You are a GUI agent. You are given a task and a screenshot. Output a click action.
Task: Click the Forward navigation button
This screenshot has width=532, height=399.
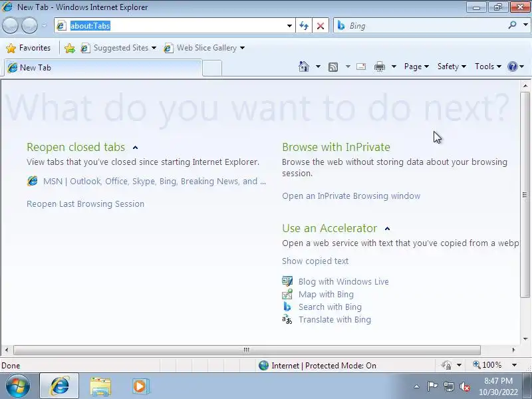click(x=29, y=25)
